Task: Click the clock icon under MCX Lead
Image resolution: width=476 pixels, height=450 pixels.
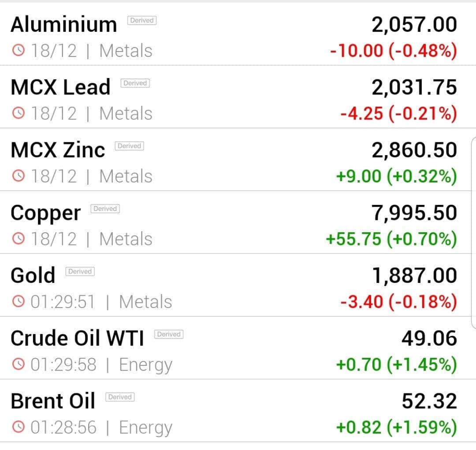Action: 18,113
